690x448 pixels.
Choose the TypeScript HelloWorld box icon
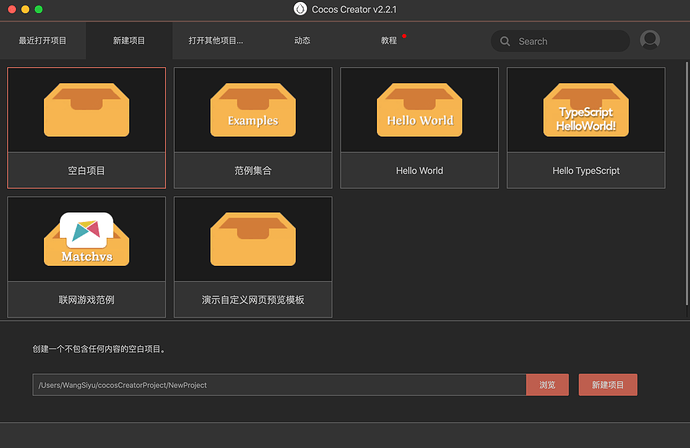(x=586, y=110)
